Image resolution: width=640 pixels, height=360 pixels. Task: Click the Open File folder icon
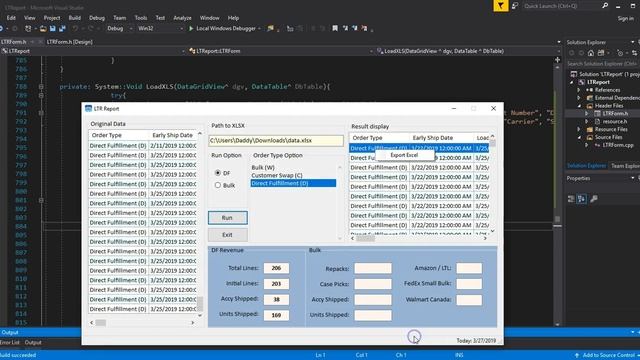click(43, 29)
